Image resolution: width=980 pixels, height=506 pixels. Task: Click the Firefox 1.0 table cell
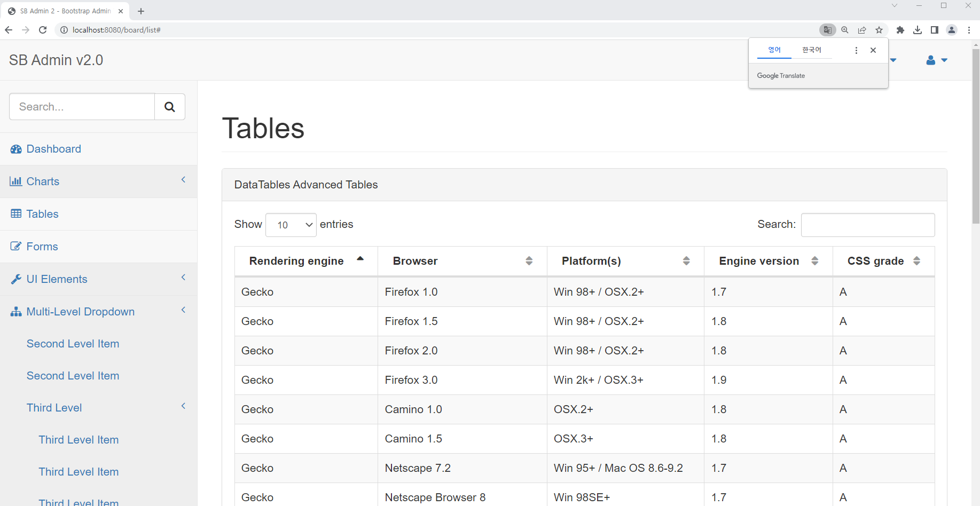462,292
